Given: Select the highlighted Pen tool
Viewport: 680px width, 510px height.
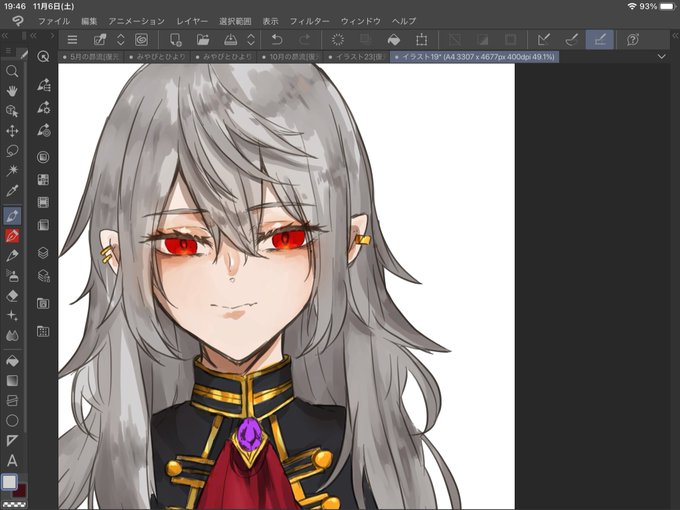Looking at the screenshot, I should coord(12,216).
